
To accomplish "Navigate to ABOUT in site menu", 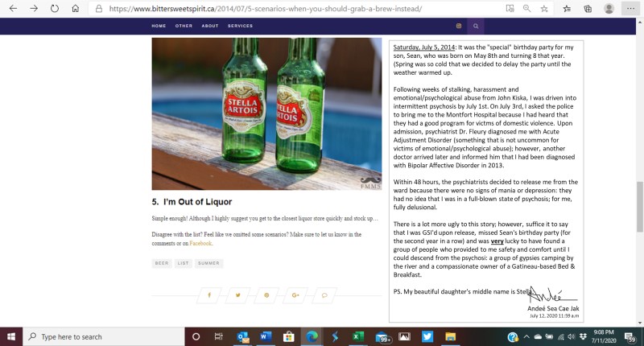I will point(210,26).
